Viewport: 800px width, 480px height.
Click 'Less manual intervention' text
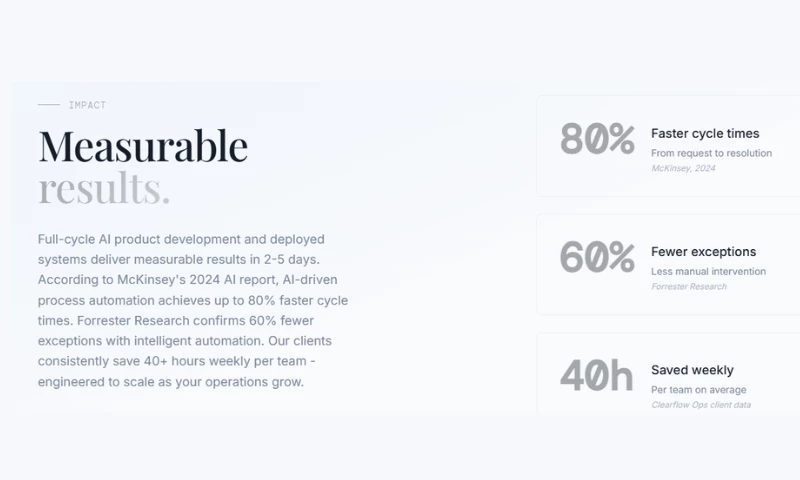pos(708,271)
